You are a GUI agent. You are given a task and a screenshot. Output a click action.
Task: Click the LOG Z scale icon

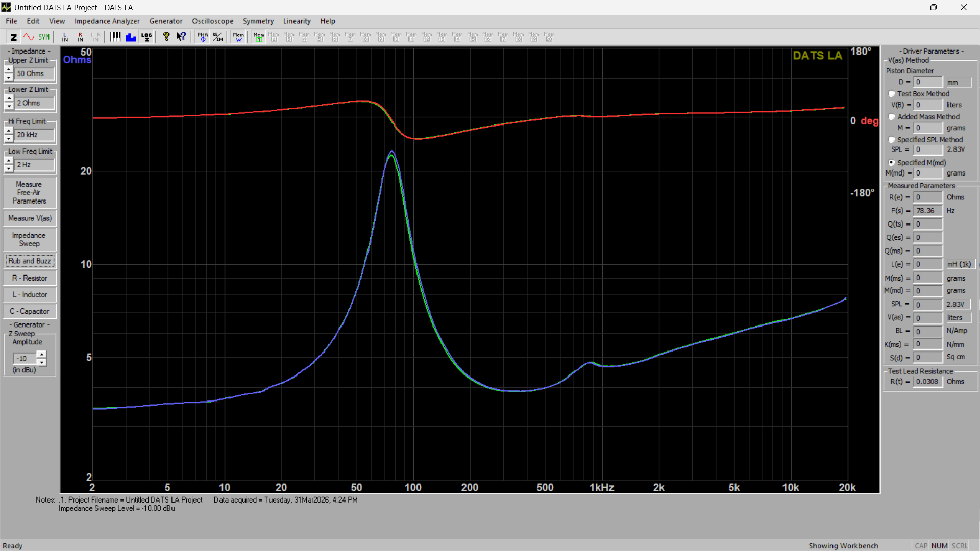[x=146, y=37]
